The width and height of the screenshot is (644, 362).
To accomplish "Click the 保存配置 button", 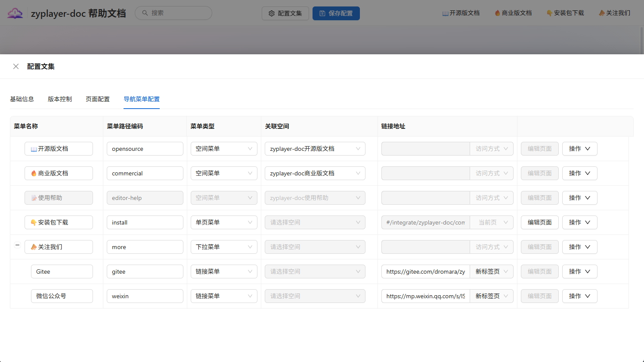I will coord(336,13).
